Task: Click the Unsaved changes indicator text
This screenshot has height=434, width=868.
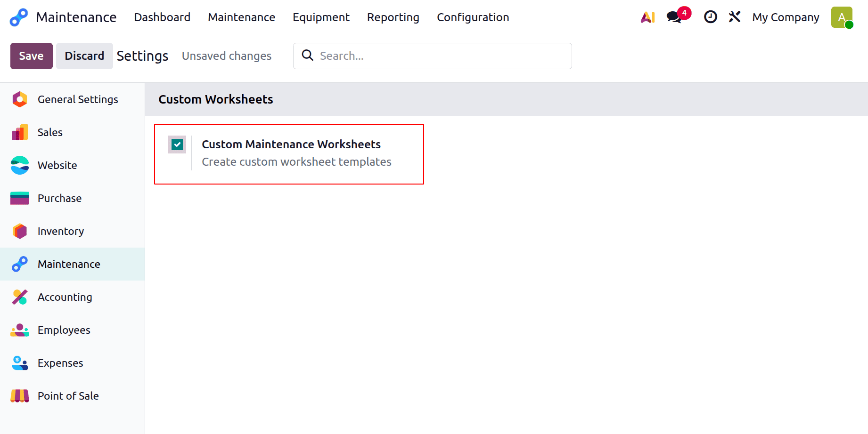Action: (x=227, y=56)
